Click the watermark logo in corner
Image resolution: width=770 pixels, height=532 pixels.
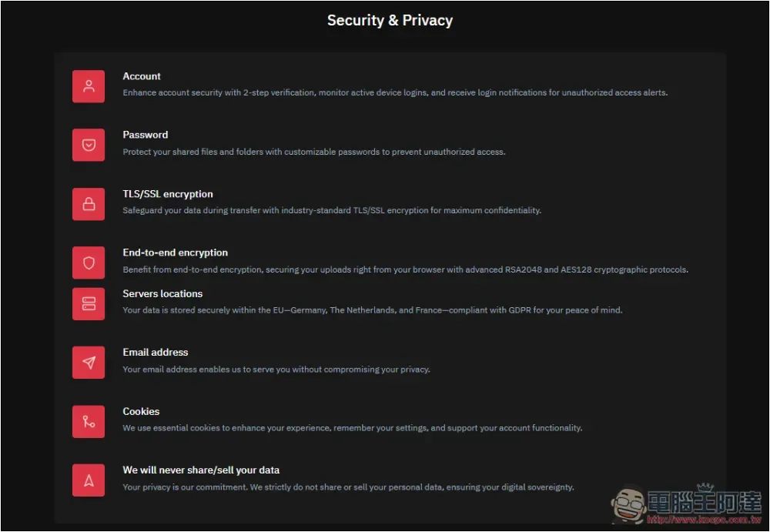[x=685, y=504]
